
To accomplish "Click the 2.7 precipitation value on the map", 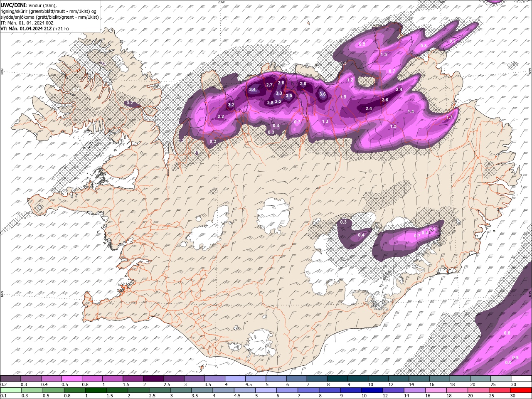I will pyautogui.click(x=269, y=85).
